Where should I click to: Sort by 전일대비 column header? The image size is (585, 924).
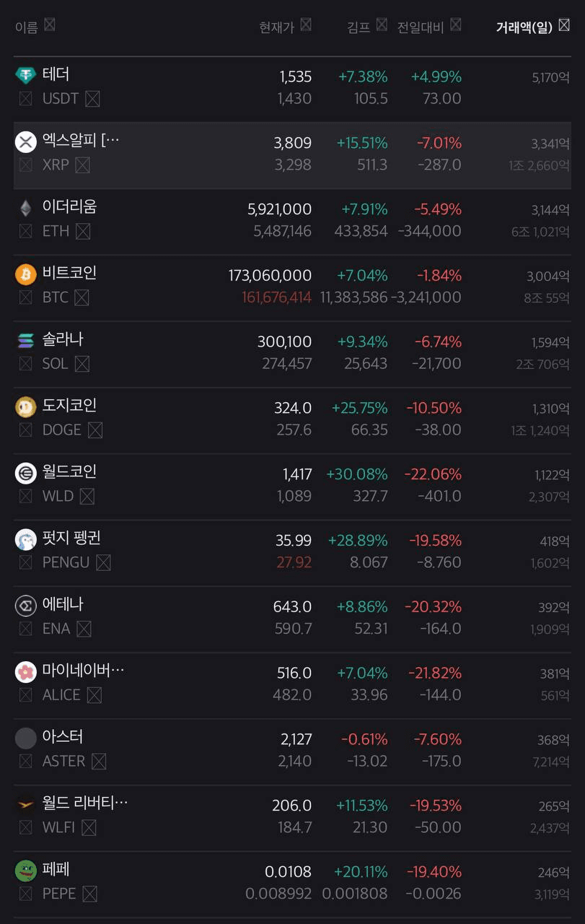(x=421, y=27)
